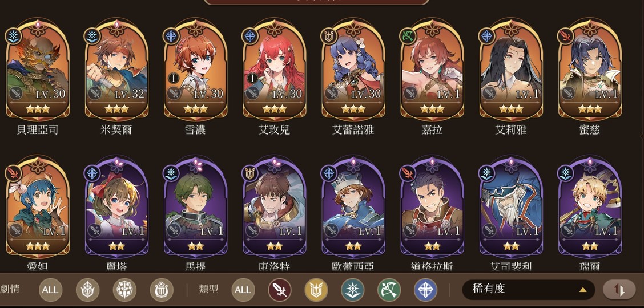Viewport: 644px width, 308px height.
Task: Filter by gold shield defender type
Action: (316, 290)
